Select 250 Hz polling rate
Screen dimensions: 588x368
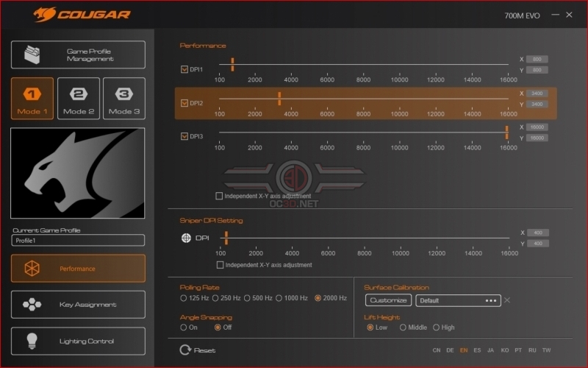215,298
